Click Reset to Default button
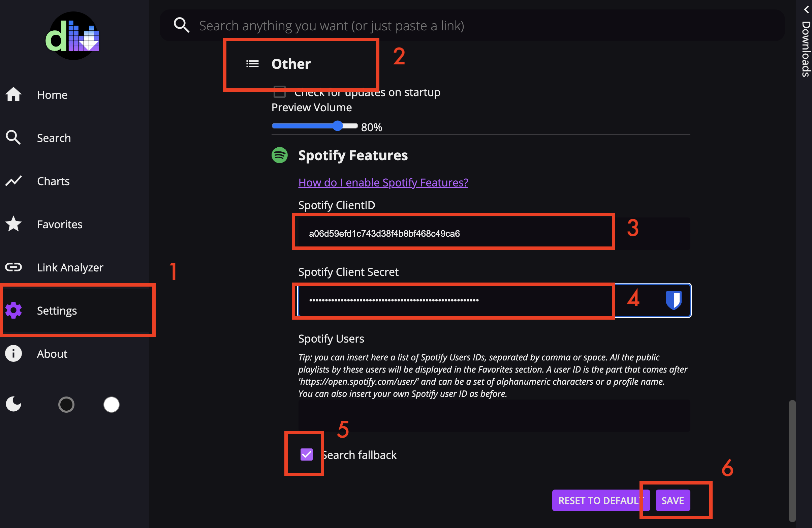This screenshot has width=812, height=528. [601, 500]
